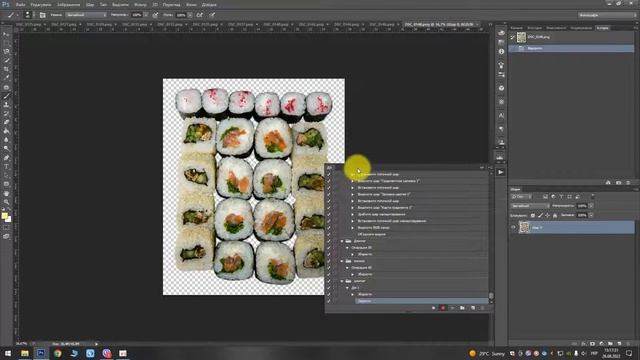Click the Actions panel flyout menu button
The width and height of the screenshot is (640, 360).
490,167
